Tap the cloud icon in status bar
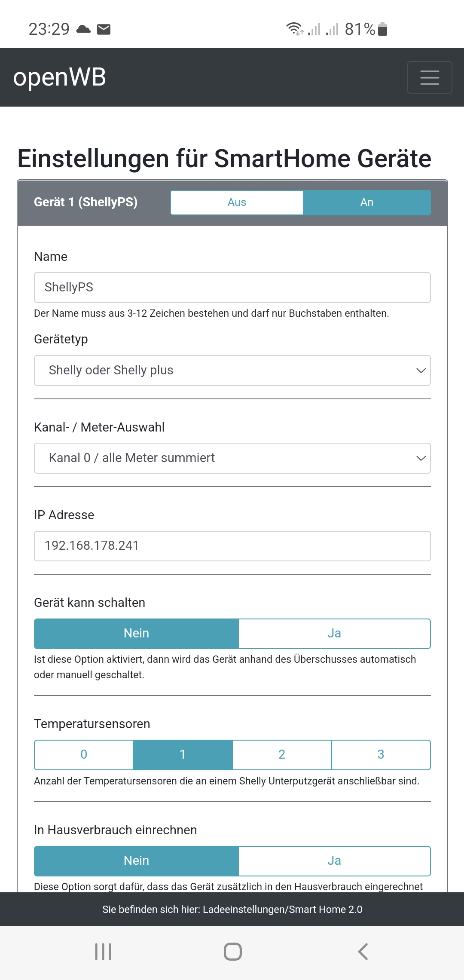Screen dimensions: 464x980 [83, 29]
